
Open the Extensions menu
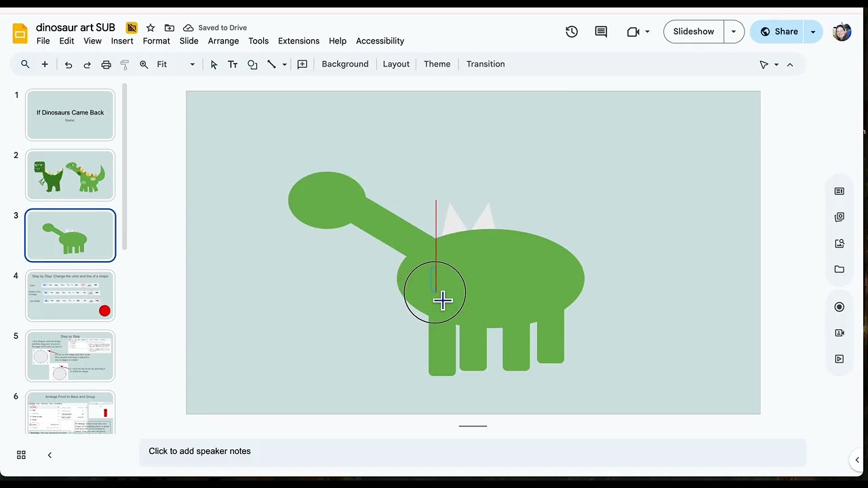[298, 41]
